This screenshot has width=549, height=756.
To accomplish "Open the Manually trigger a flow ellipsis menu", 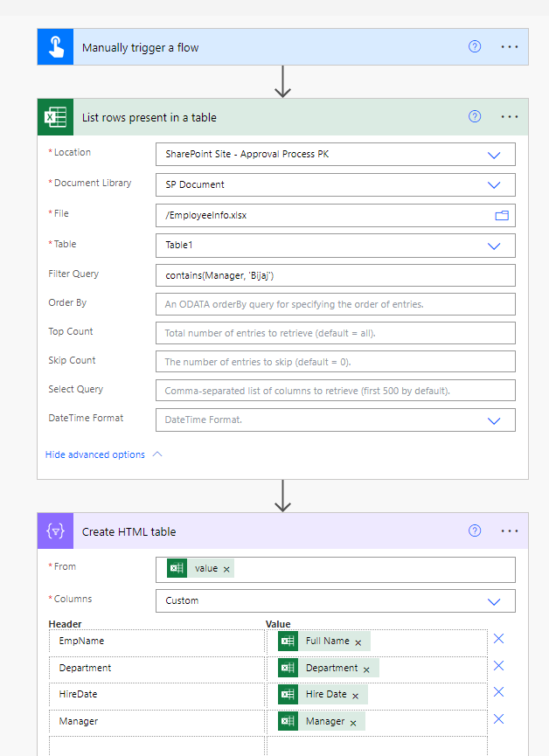I will pos(510,47).
